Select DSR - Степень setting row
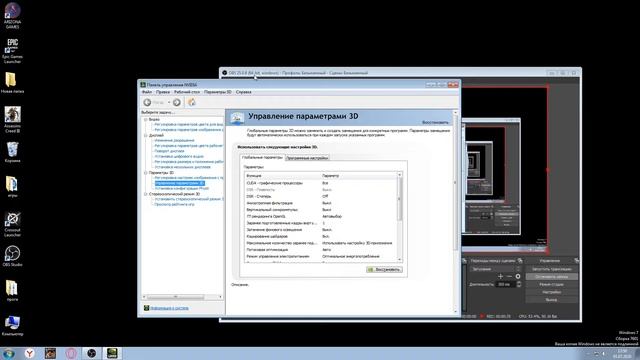Viewport: 640px width, 360px height. tap(320, 196)
